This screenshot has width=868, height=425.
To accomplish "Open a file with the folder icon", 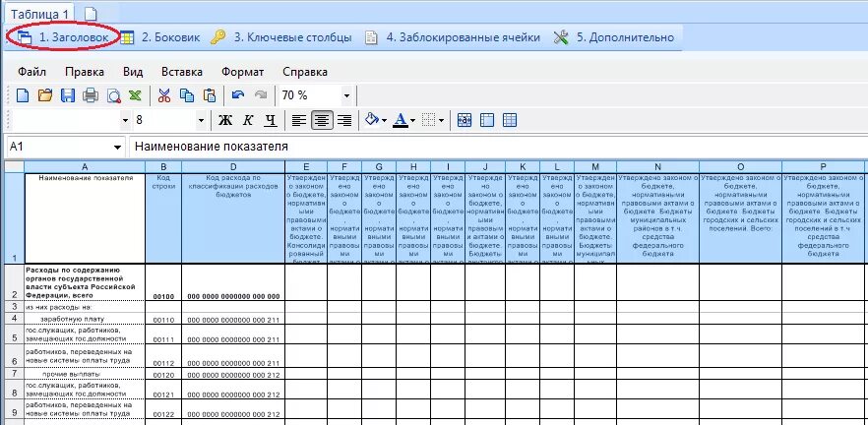I will pyautogui.click(x=45, y=95).
